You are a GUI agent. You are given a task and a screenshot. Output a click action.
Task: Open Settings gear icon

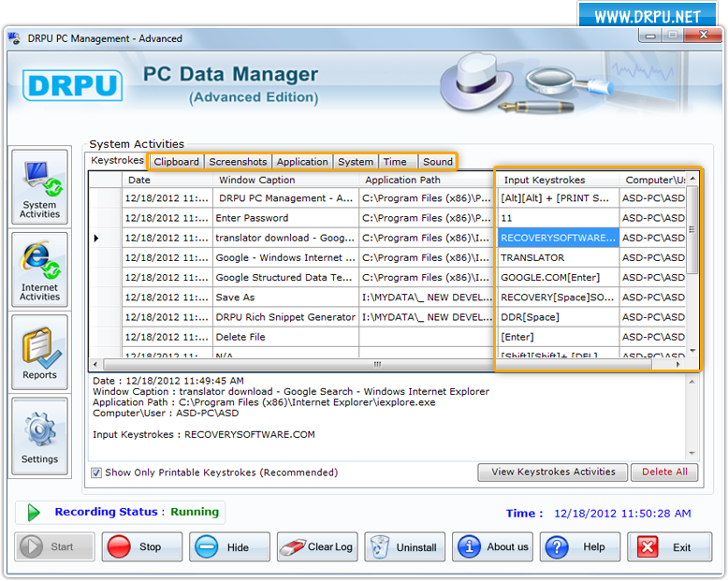[39, 436]
